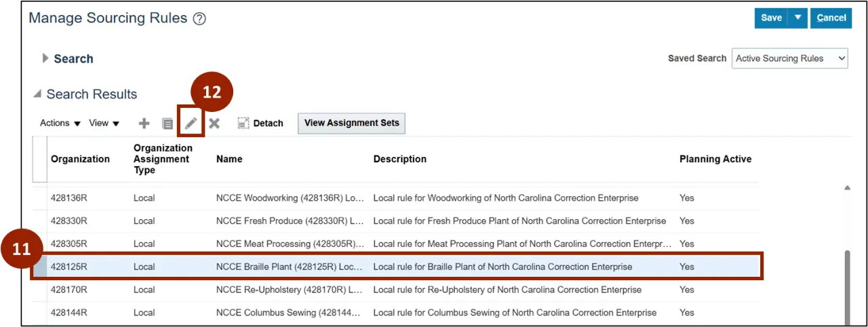
Task: Click description for Re-Upholstery rule
Action: [507, 290]
